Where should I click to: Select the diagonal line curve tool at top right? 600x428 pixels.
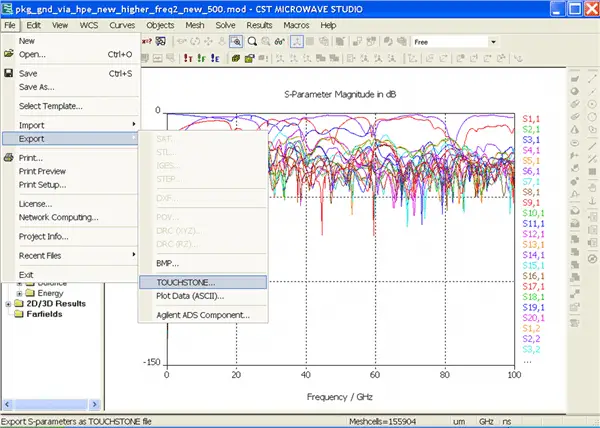[x=592, y=78]
